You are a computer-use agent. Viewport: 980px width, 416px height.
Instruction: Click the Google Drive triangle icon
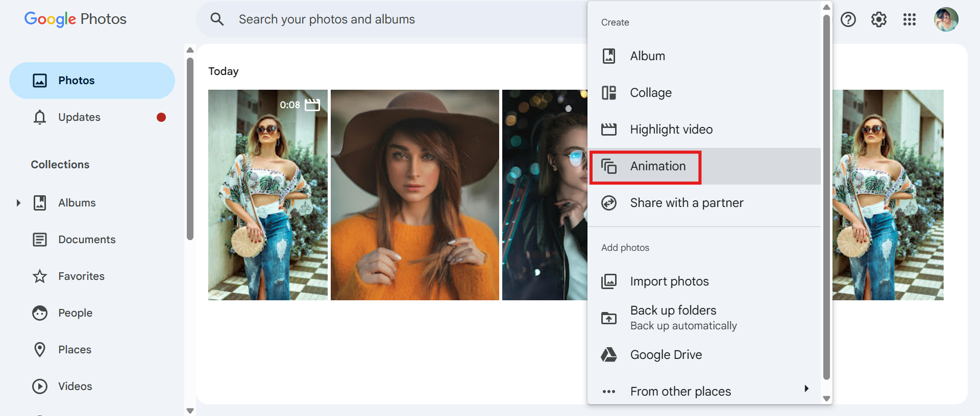pyautogui.click(x=609, y=355)
